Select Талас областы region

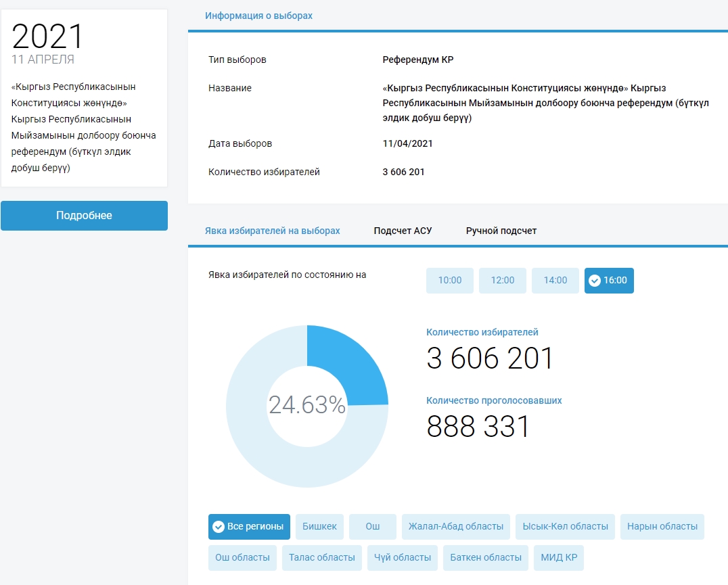click(x=322, y=558)
